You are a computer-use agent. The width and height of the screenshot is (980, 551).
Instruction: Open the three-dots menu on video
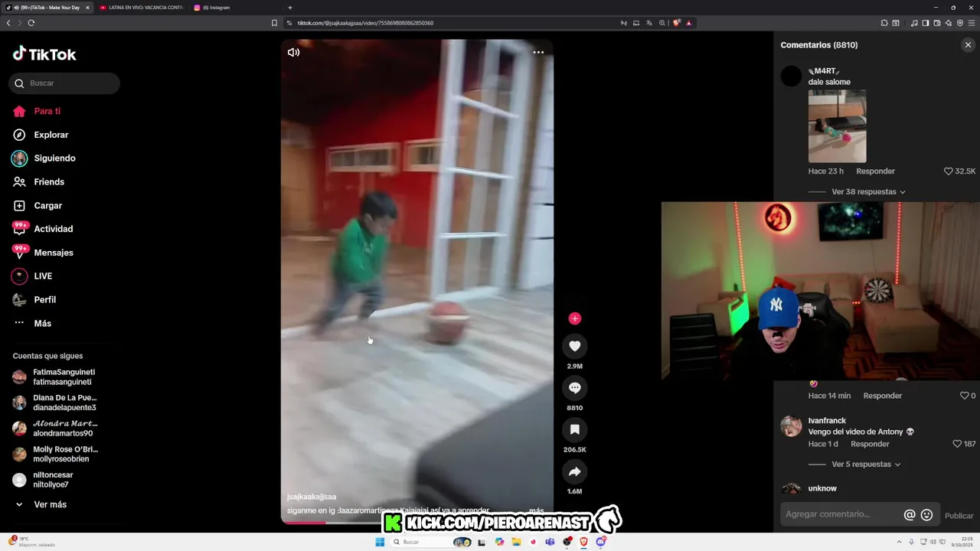(538, 52)
